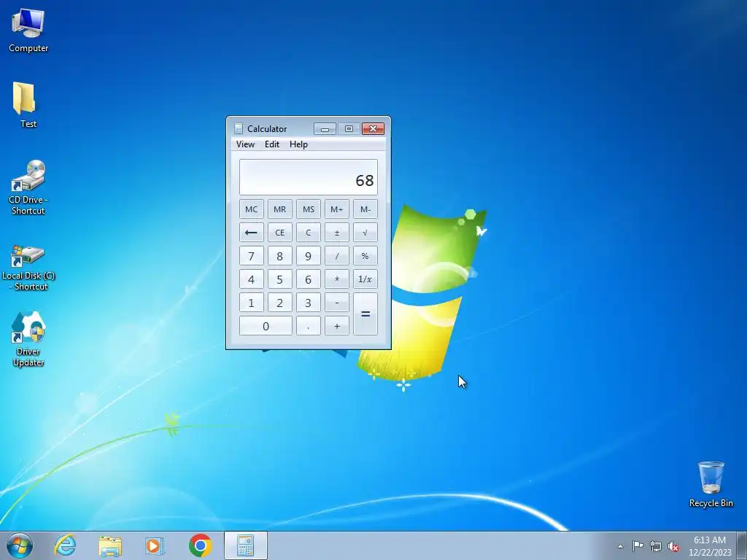Click the 0 digit key
The image size is (747, 560).
coord(266,326)
